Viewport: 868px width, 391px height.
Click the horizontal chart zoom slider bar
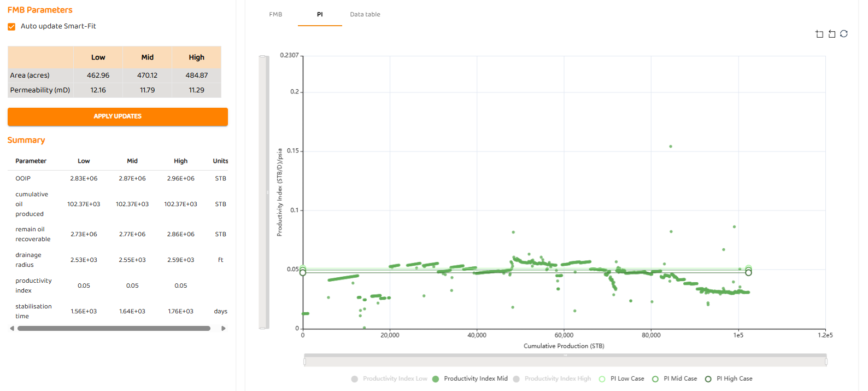tap(565, 361)
